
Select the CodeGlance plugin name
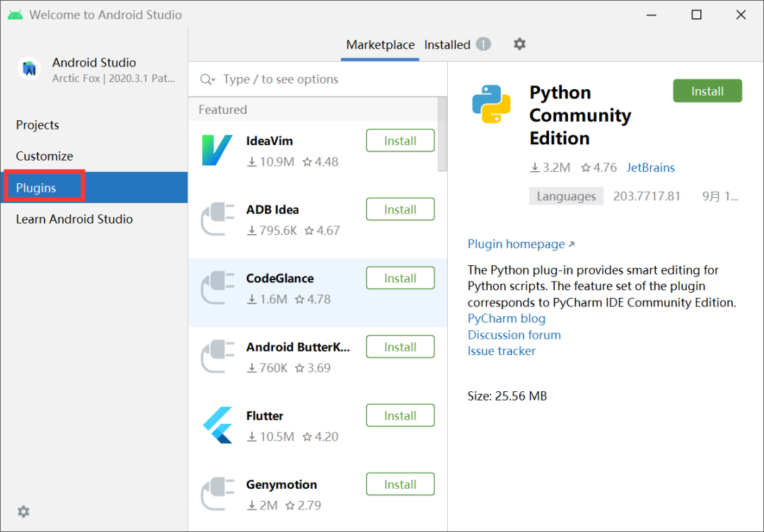tap(279, 279)
